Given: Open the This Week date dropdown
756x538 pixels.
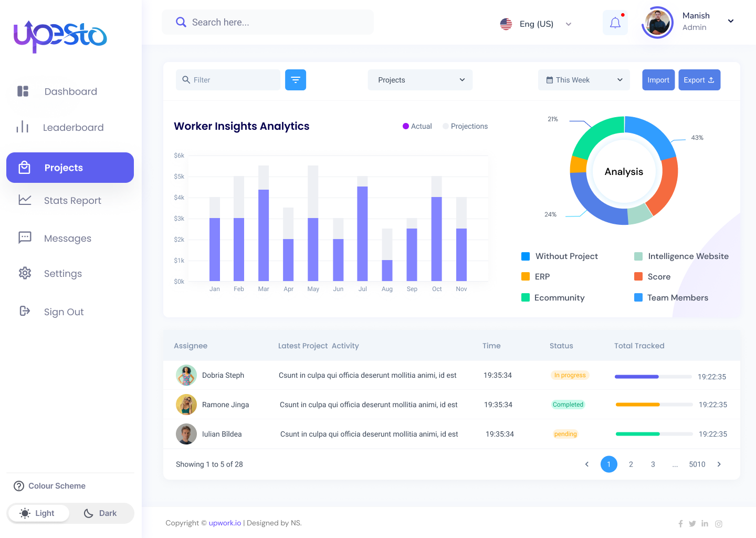Looking at the screenshot, I should (584, 80).
